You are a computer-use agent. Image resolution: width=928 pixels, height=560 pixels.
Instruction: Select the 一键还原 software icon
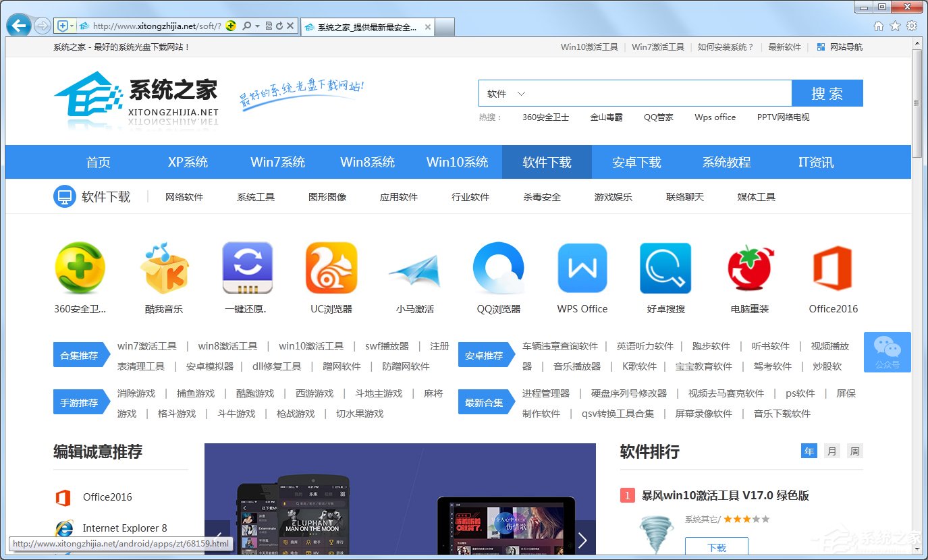[247, 268]
